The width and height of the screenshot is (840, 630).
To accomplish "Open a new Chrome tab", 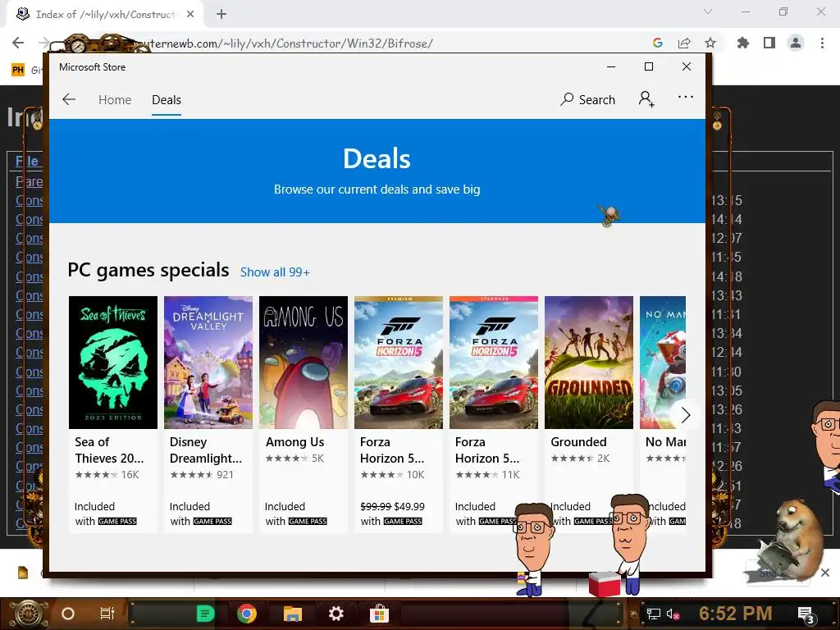I will [x=221, y=15].
